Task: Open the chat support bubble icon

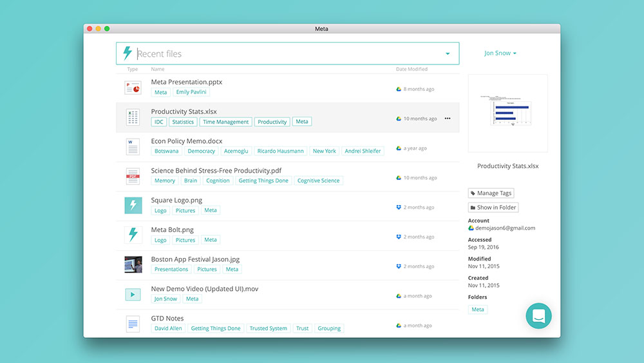Action: (538, 316)
